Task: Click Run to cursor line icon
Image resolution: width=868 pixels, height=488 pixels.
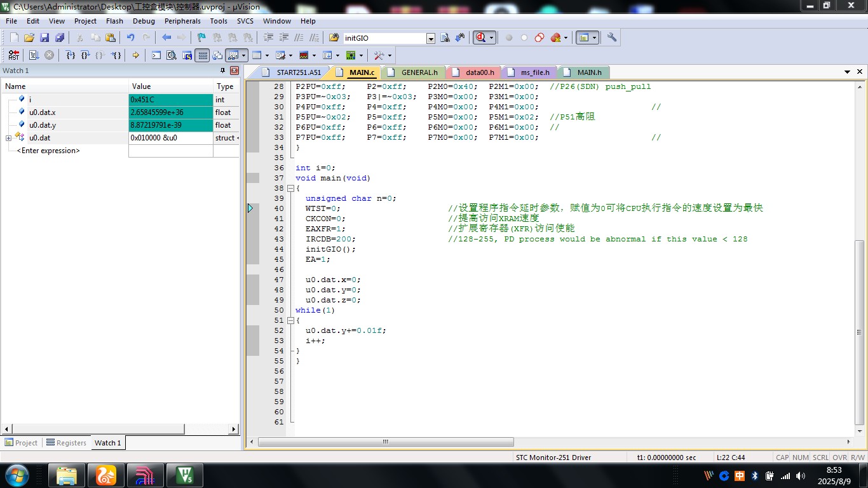Action: [x=116, y=55]
